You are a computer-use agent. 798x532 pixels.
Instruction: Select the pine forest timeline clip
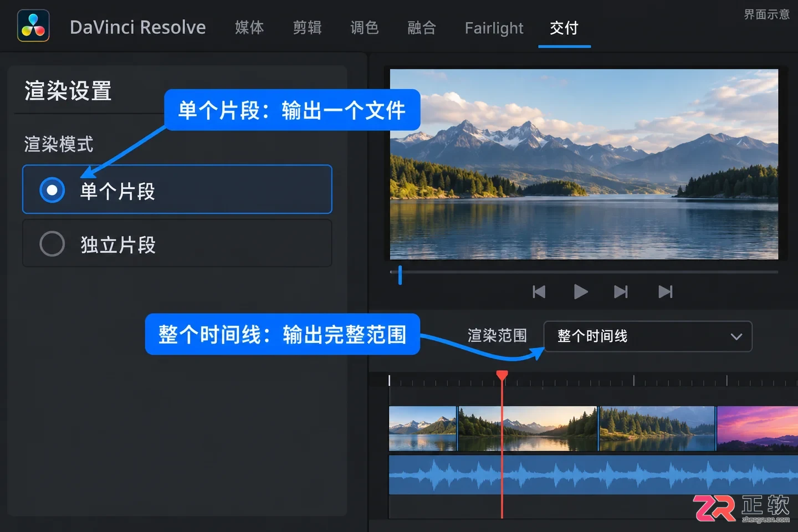click(657, 428)
